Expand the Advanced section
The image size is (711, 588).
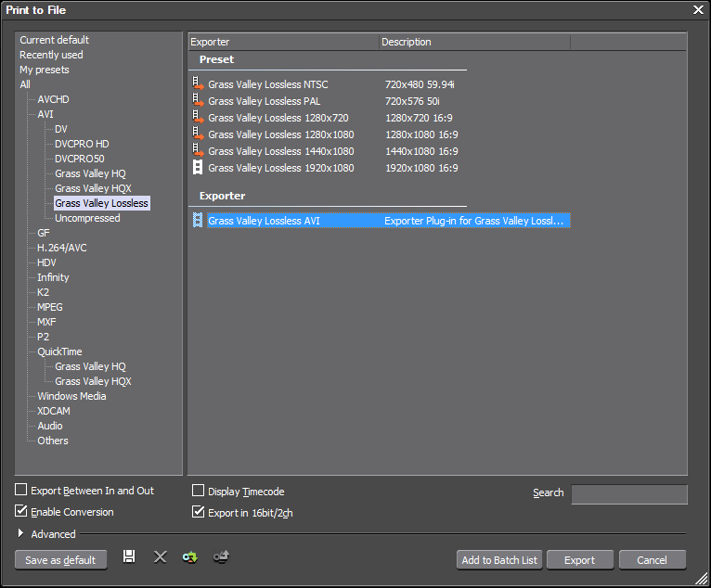(x=20, y=533)
